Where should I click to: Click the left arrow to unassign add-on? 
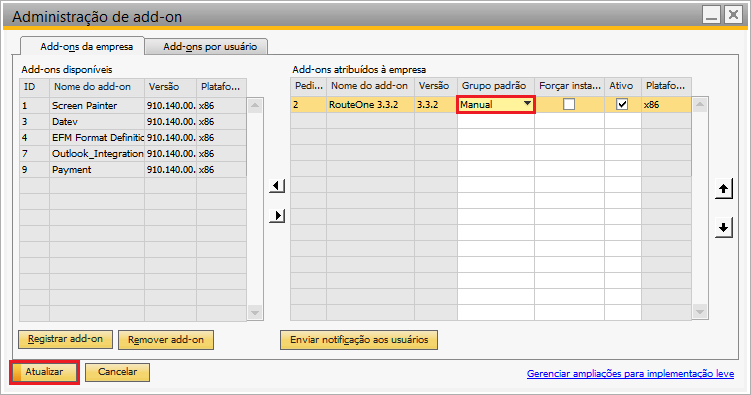click(277, 185)
